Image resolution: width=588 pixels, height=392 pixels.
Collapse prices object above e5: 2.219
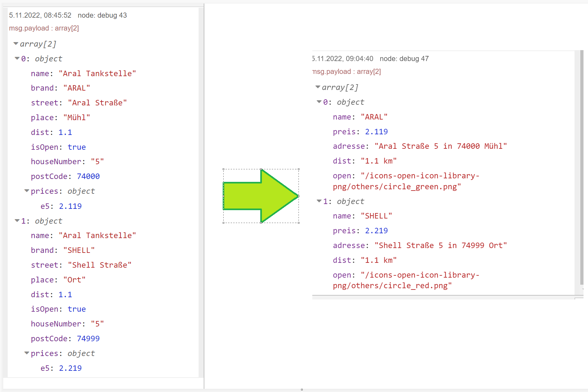[x=27, y=353]
